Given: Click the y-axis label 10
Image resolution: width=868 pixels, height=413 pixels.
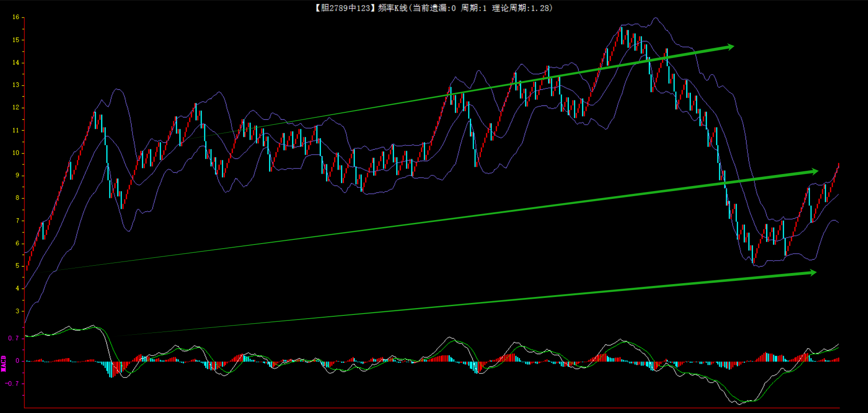Looking at the screenshot, I should (x=16, y=153).
